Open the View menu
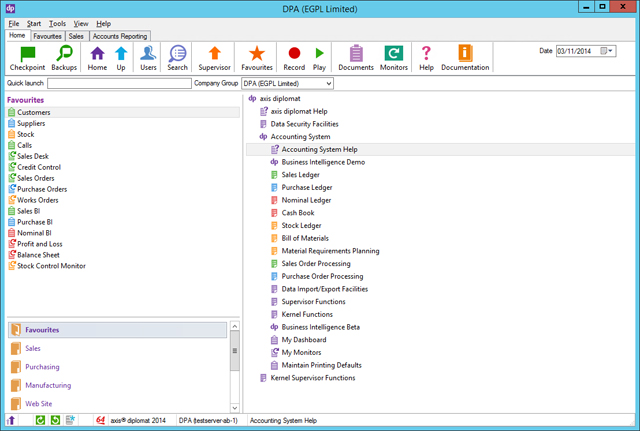The image size is (640, 431). [81, 24]
